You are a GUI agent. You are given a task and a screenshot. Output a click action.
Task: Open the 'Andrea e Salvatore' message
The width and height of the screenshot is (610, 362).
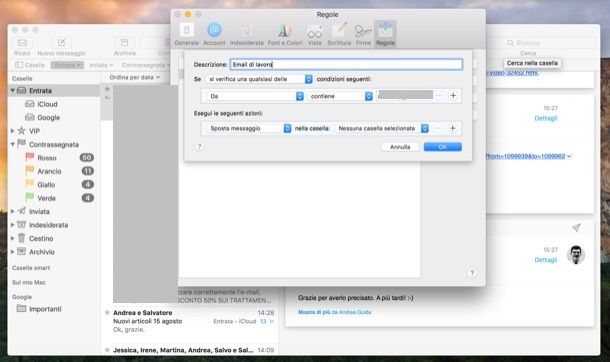[x=191, y=321]
